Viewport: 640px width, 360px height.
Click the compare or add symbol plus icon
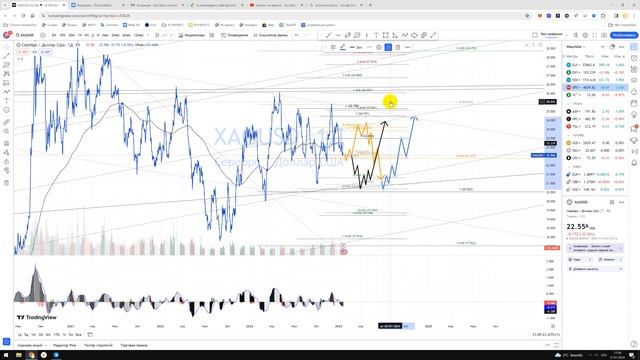coord(43,35)
